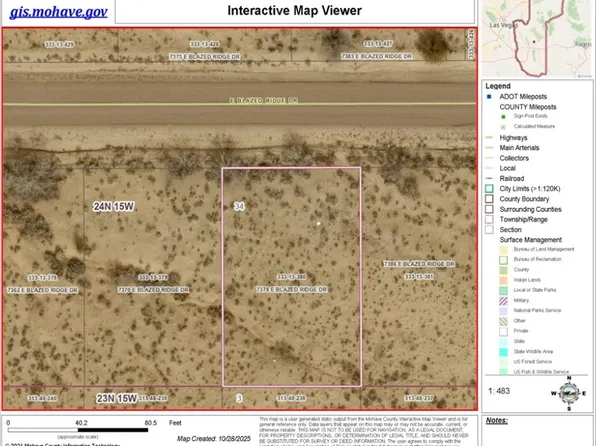This screenshot has width=596, height=446.
Task: Click the Indian Lands color swatch
Action: click(x=503, y=281)
